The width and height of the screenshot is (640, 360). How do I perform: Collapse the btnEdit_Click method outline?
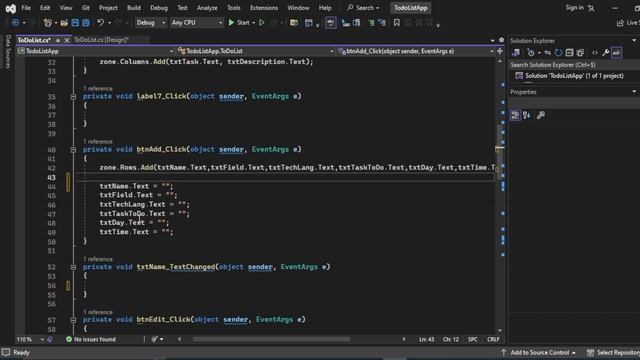tap(73, 320)
